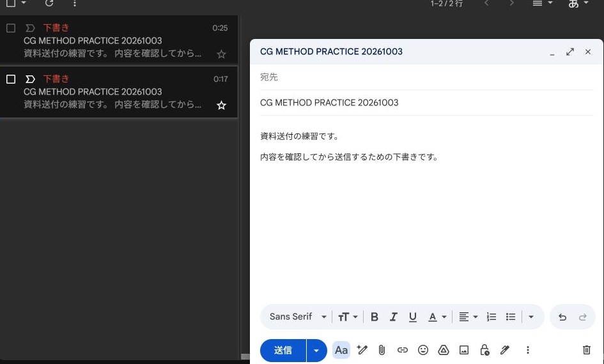Open the text color picker
Screen dimensions: 604x364
[437, 317]
